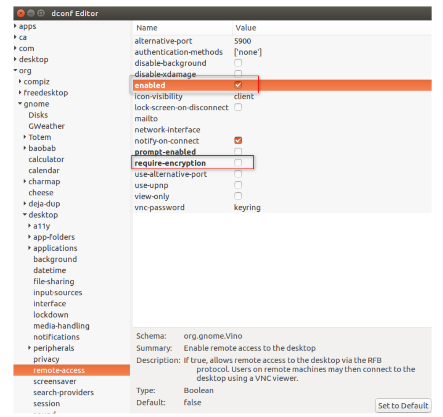Select media-handling in the tree
Image resolution: width=443 pixels, height=417 pixels.
pyautogui.click(x=61, y=326)
